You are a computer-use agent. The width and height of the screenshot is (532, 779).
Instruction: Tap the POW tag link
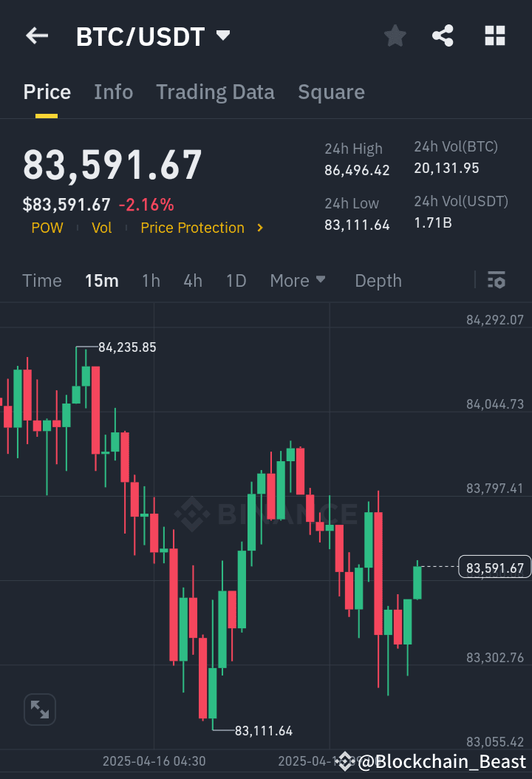point(47,228)
